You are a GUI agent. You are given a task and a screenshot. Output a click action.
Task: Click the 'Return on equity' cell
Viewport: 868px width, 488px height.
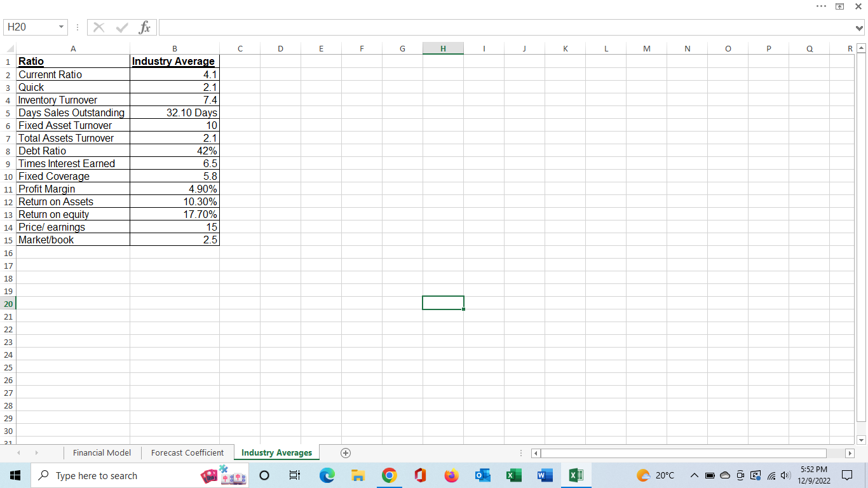point(73,214)
